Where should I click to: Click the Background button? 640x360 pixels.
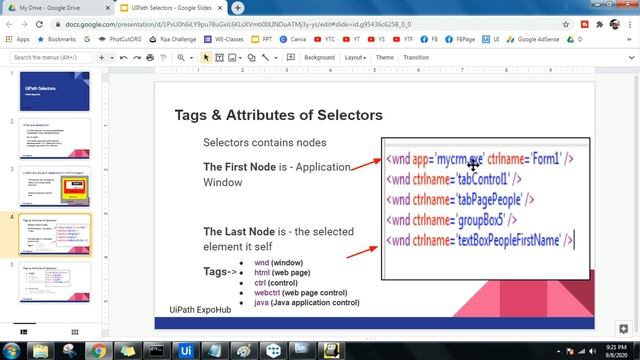point(319,58)
